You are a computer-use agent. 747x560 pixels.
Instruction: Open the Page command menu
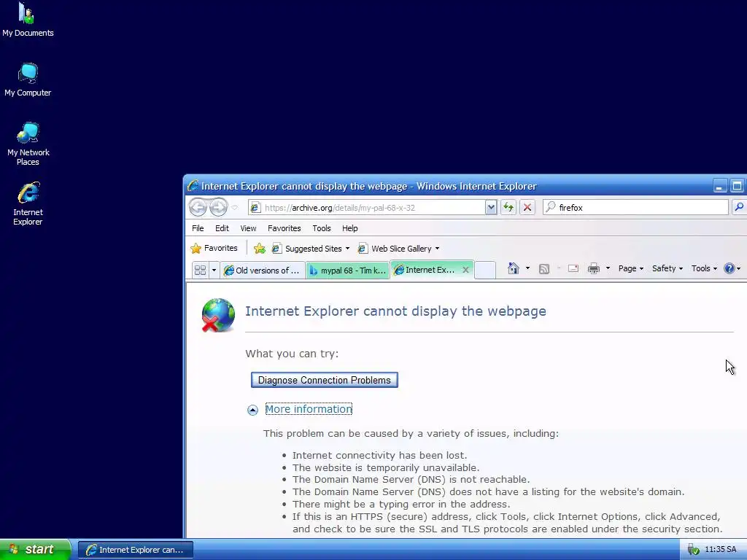coord(631,268)
